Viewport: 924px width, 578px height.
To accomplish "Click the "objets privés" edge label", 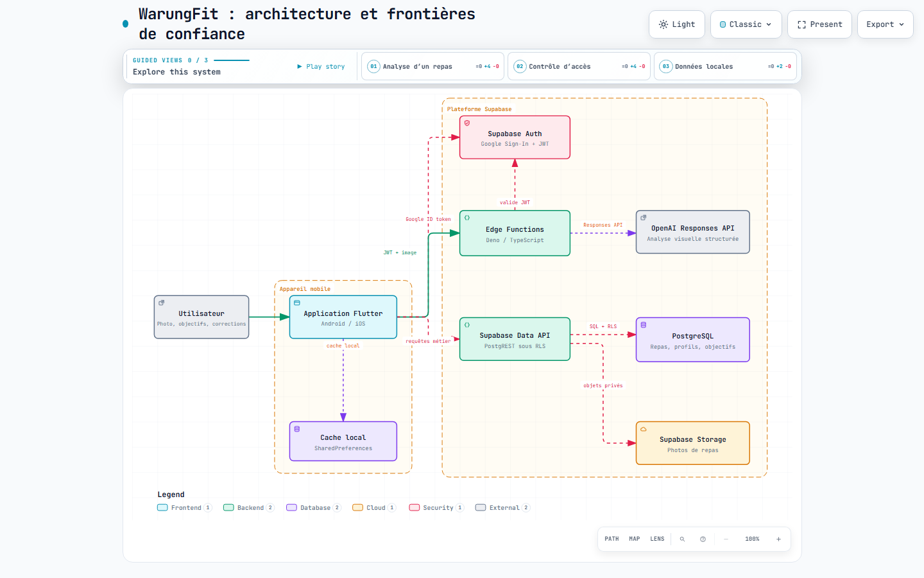I will pyautogui.click(x=603, y=386).
